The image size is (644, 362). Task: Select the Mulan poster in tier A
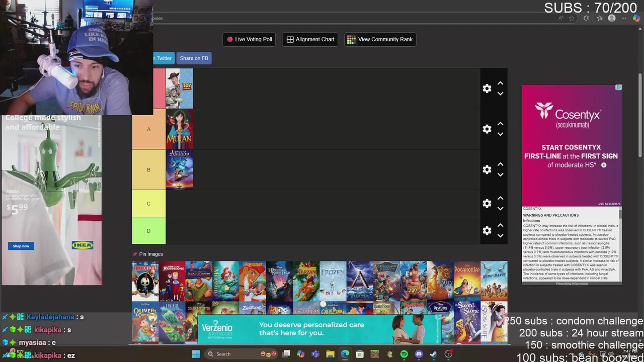[179, 129]
